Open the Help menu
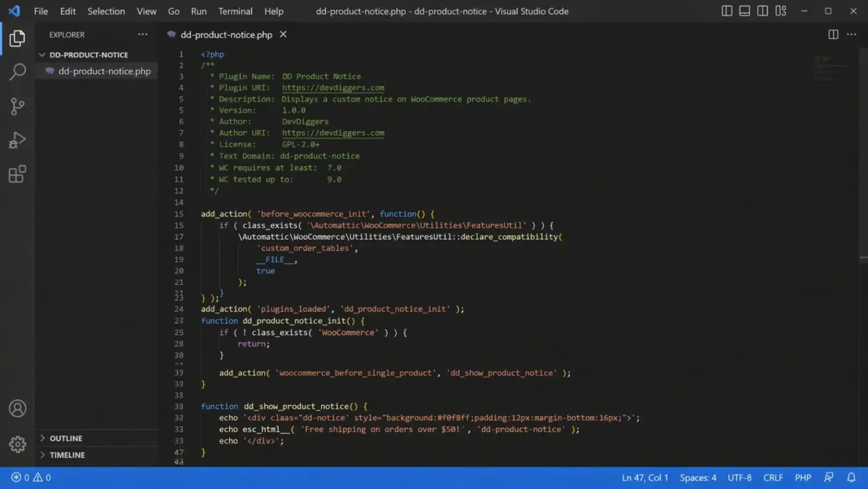This screenshot has height=489, width=868. click(x=273, y=11)
